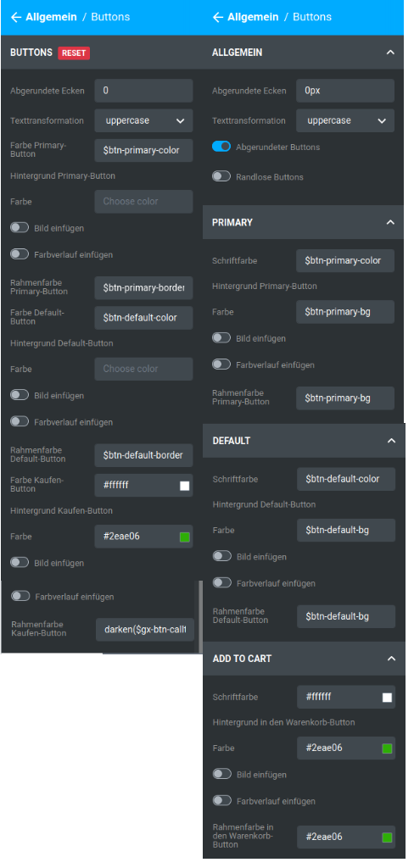Click the red RESET button

click(74, 53)
